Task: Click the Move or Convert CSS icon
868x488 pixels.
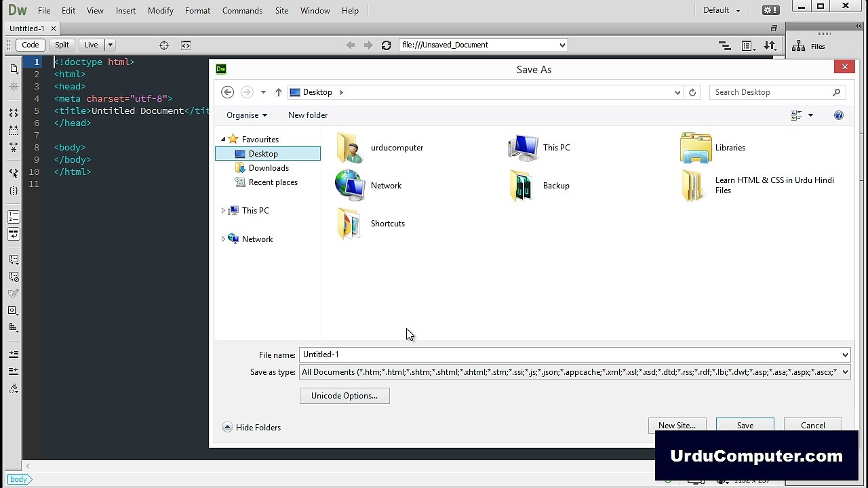Action: [14, 327]
